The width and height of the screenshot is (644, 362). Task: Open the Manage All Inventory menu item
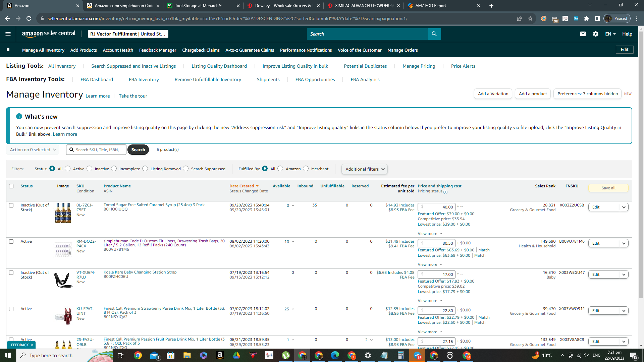coord(43,50)
